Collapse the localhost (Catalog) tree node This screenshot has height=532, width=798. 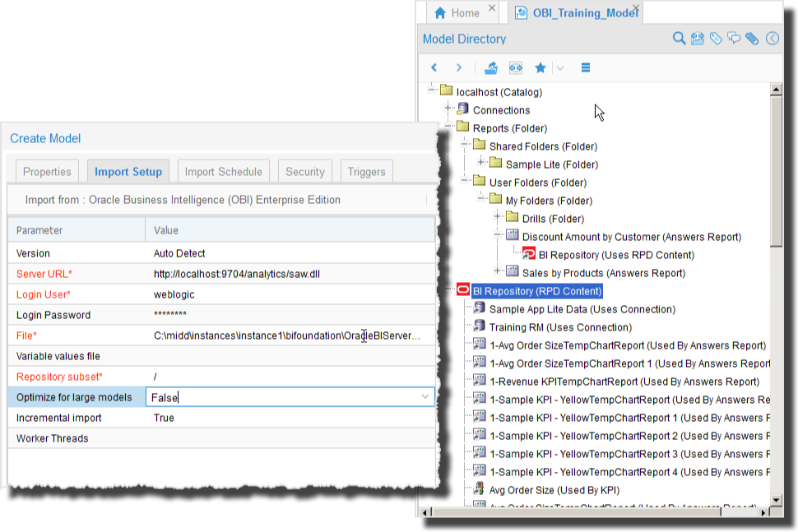pos(432,90)
